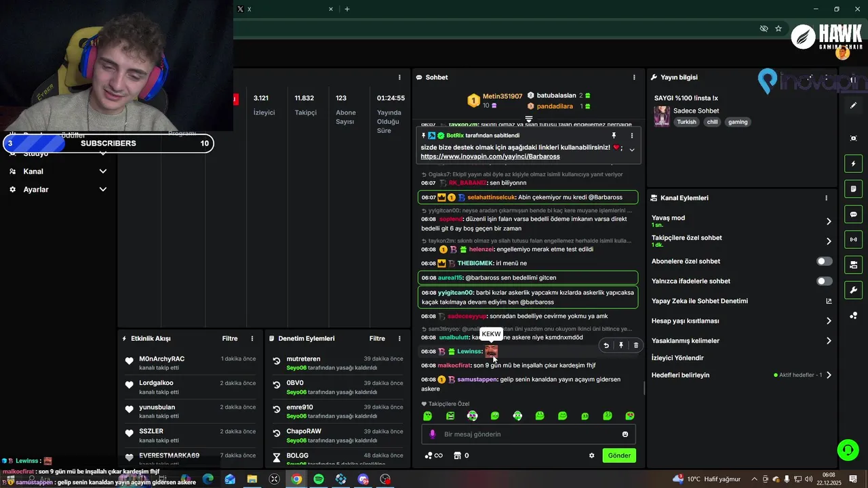This screenshot has width=868, height=488.
Task: Open the Denetim Eylemleri three-dot menu
Action: [399, 338]
